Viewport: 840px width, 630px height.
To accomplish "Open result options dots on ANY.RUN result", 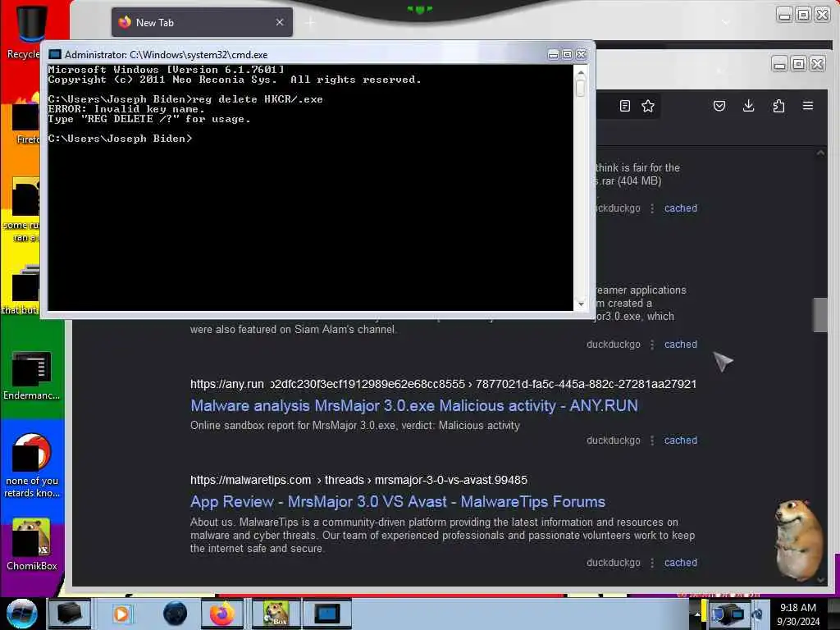I will 652,440.
